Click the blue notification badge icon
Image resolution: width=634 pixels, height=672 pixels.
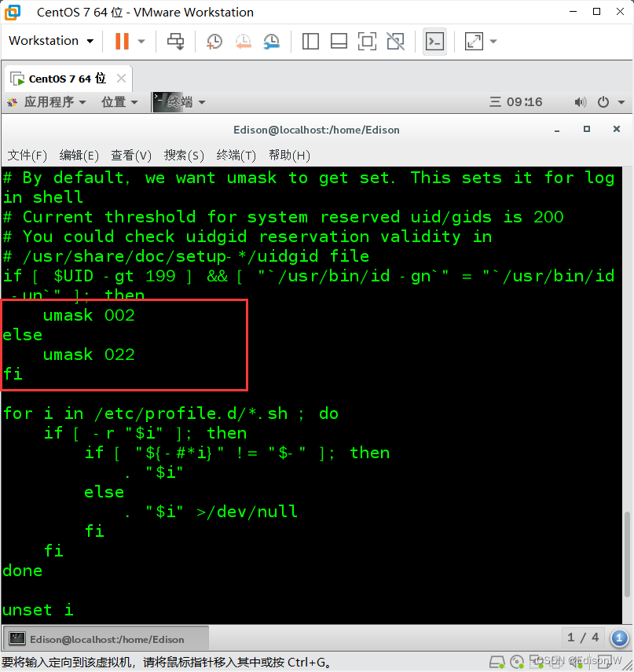(x=619, y=638)
